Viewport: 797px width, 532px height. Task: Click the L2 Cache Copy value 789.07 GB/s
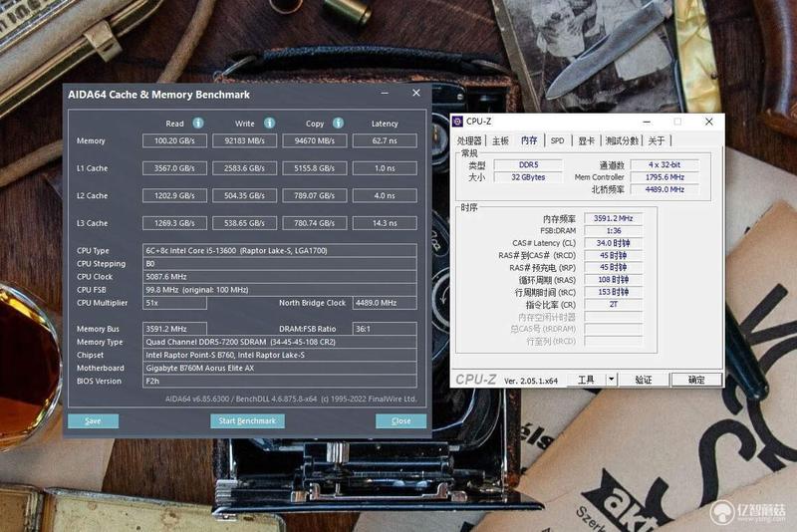click(x=315, y=195)
